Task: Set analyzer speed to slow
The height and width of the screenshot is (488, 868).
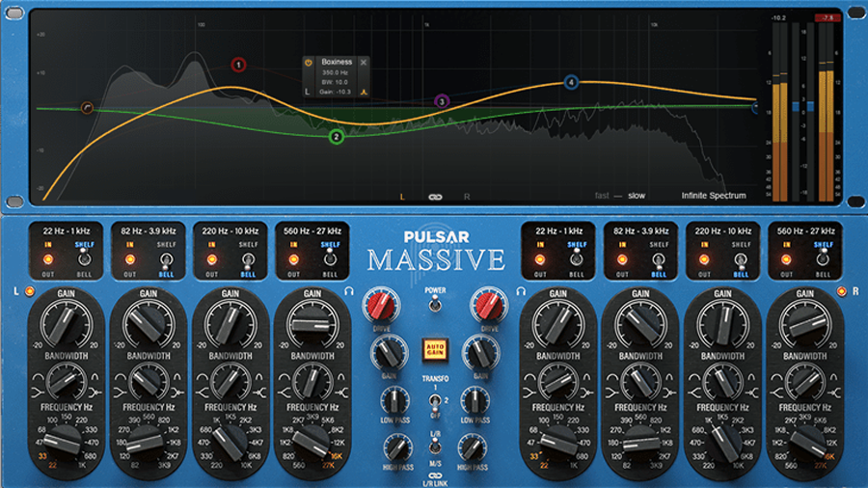Action: [x=637, y=196]
